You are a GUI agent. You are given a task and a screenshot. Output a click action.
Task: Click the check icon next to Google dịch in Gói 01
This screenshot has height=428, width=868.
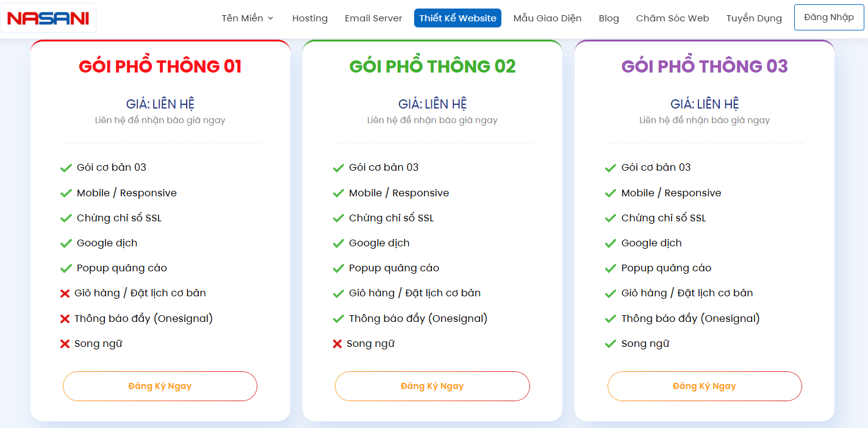click(x=66, y=242)
